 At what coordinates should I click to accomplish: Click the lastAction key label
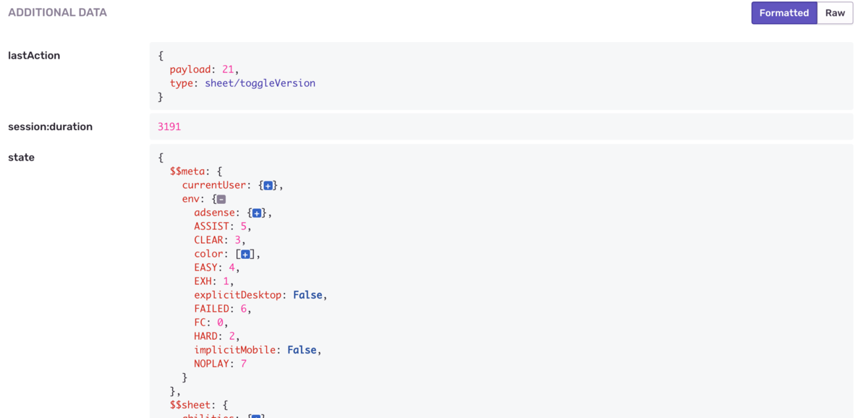[34, 56]
